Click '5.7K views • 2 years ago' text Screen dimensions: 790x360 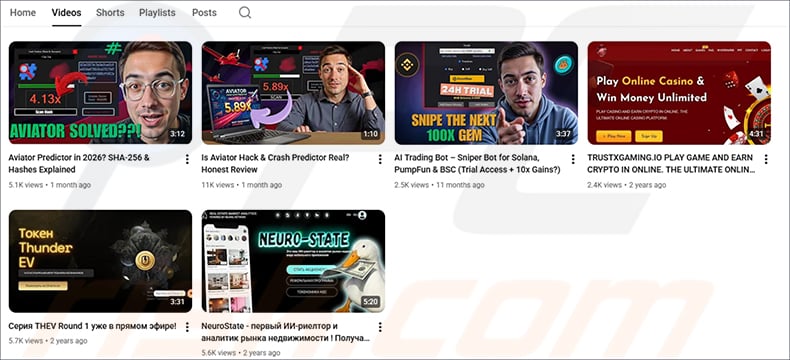(48, 341)
